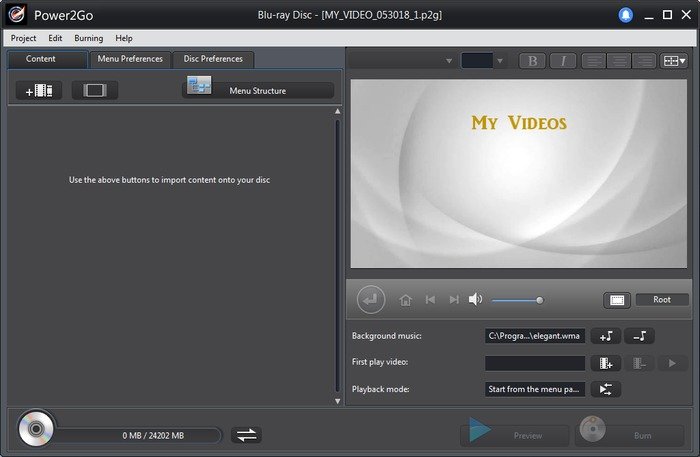Screen dimensions: 700x457
Task: Change the playback mode setting
Action: click(605, 389)
